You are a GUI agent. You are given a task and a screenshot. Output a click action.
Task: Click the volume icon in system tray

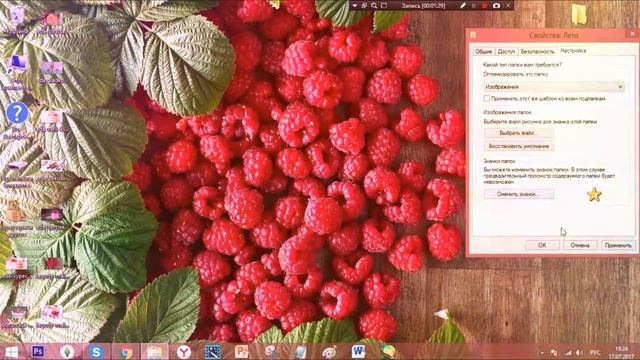pos(579,353)
